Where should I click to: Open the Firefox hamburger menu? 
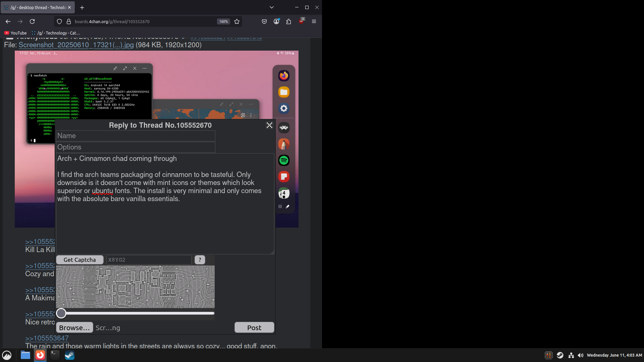314,21
